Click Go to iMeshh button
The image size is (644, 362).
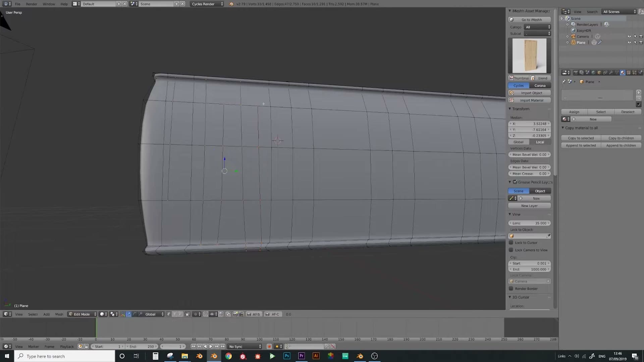pos(529,19)
